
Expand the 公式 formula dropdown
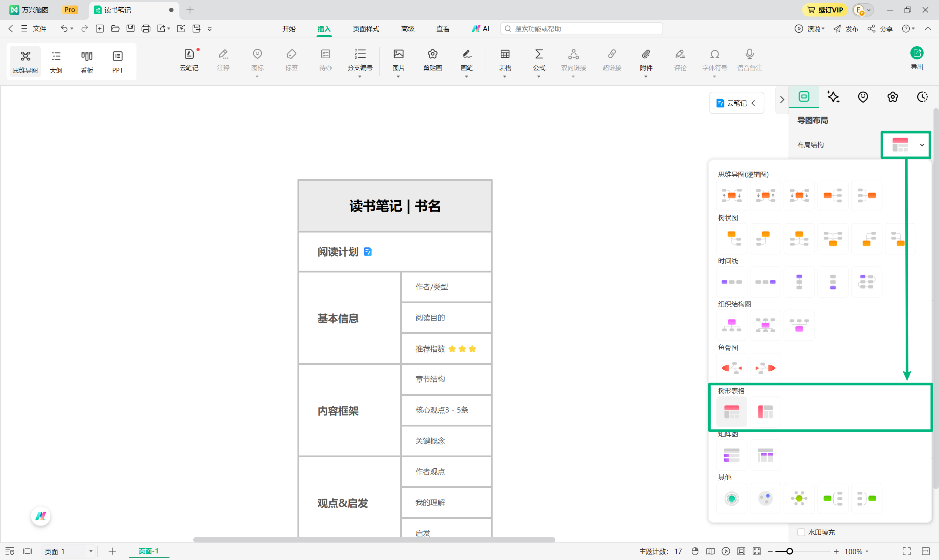click(x=538, y=77)
